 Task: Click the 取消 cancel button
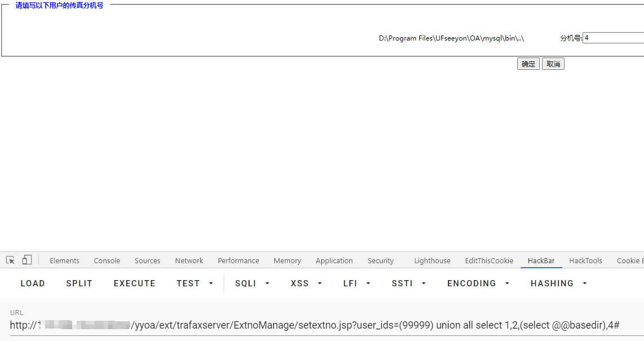pyautogui.click(x=553, y=64)
